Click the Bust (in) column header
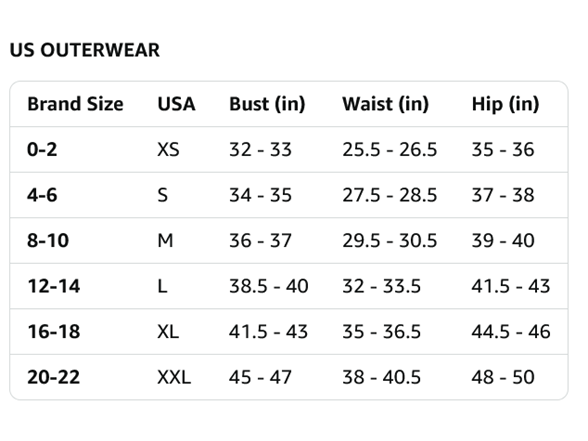This screenshot has width=588, height=441. coord(267,104)
